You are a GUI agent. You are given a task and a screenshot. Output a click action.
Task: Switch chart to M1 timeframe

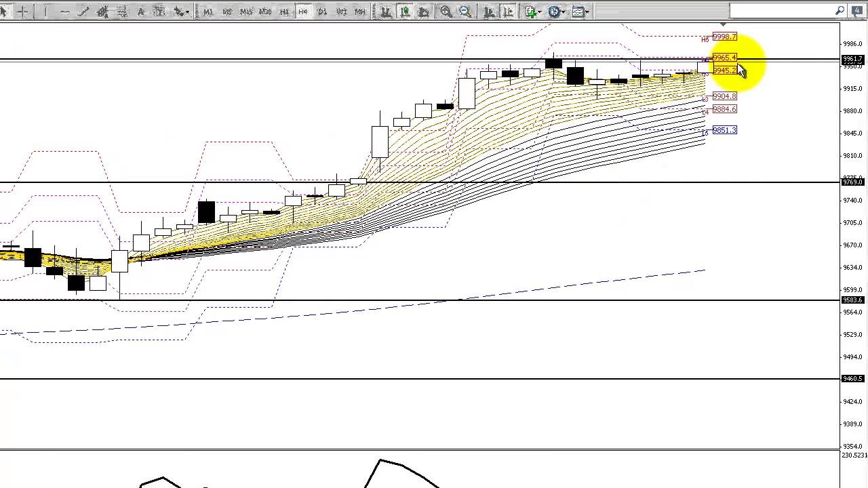[x=208, y=12]
